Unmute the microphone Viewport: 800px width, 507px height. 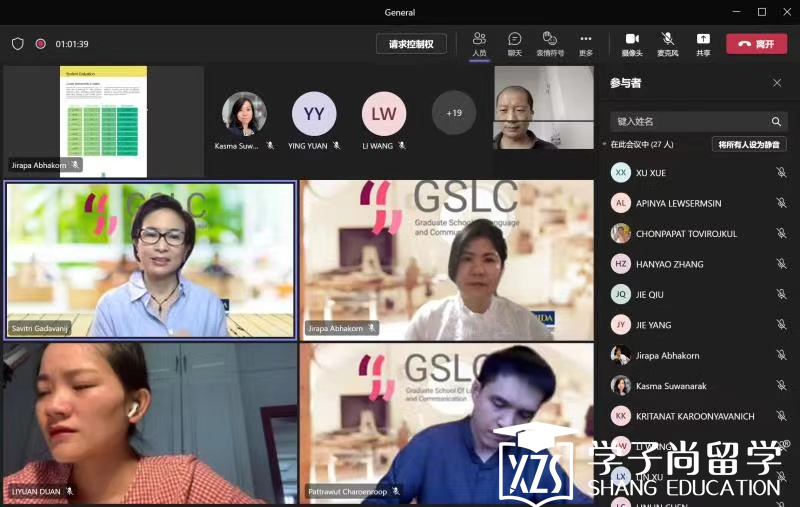[x=667, y=44]
